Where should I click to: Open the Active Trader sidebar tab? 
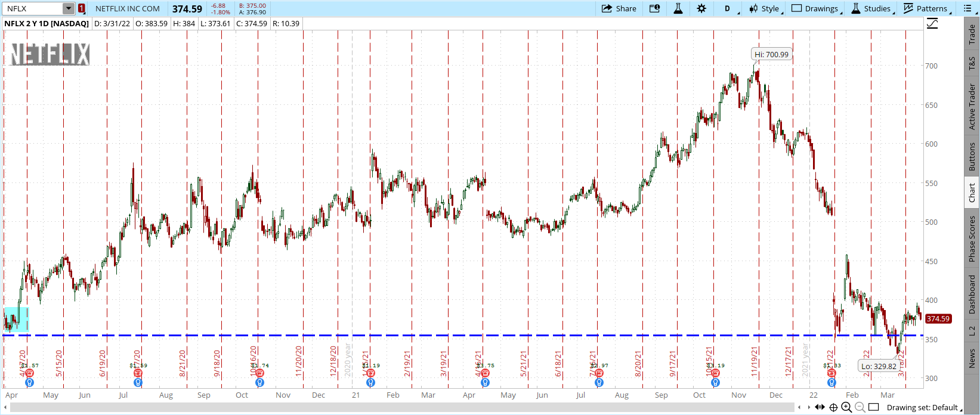(972, 107)
